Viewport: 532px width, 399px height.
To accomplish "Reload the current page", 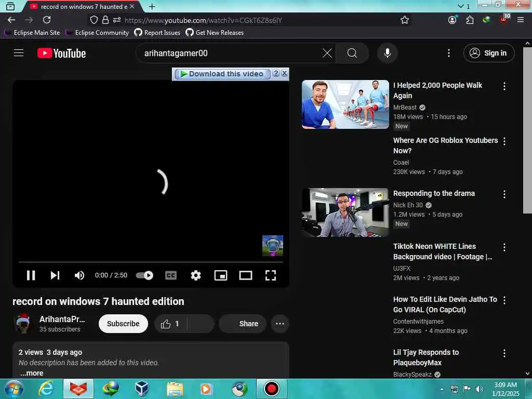I will pyautogui.click(x=47, y=20).
